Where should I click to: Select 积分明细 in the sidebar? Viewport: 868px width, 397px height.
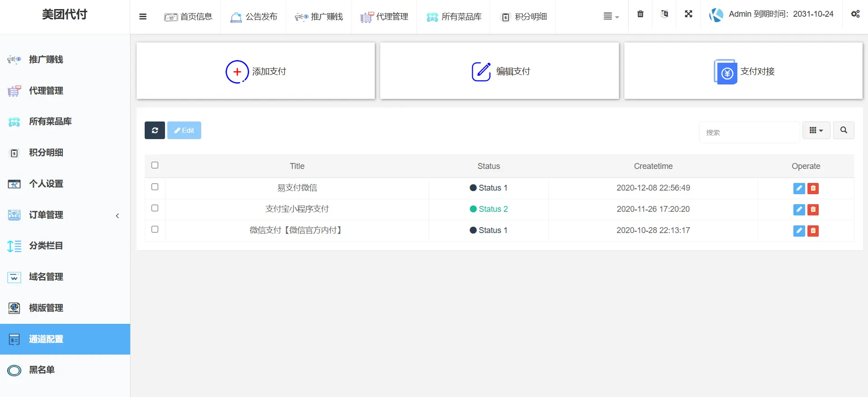tap(65, 153)
